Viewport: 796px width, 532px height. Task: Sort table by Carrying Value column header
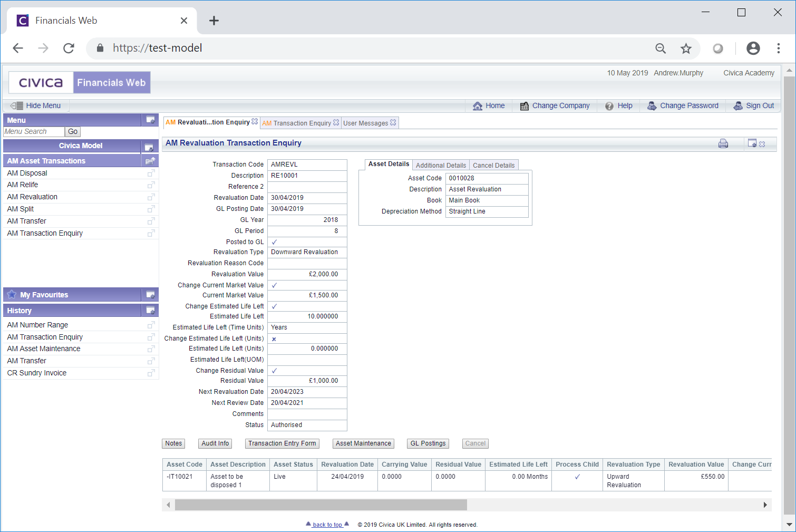pos(404,465)
